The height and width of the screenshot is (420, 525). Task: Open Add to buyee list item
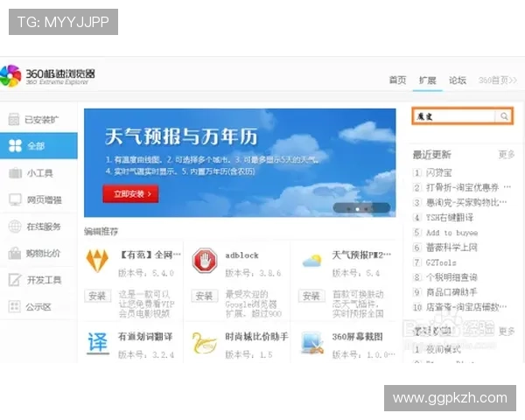pos(451,233)
